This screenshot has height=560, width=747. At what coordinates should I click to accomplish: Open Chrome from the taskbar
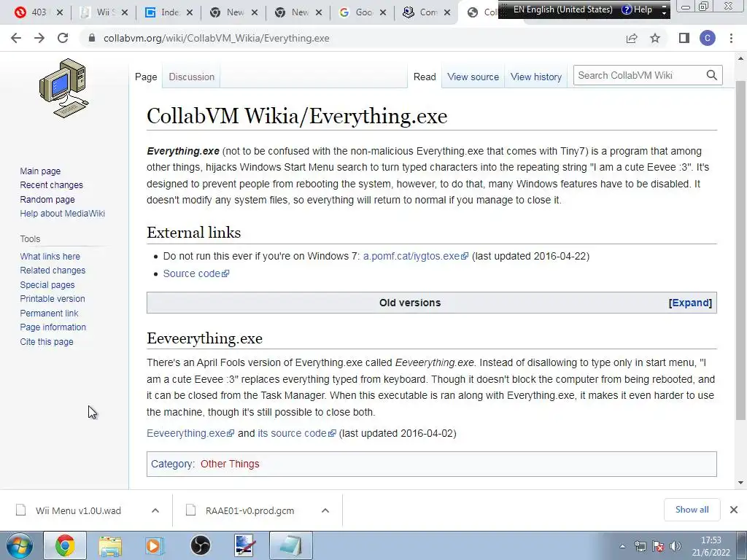(65, 545)
